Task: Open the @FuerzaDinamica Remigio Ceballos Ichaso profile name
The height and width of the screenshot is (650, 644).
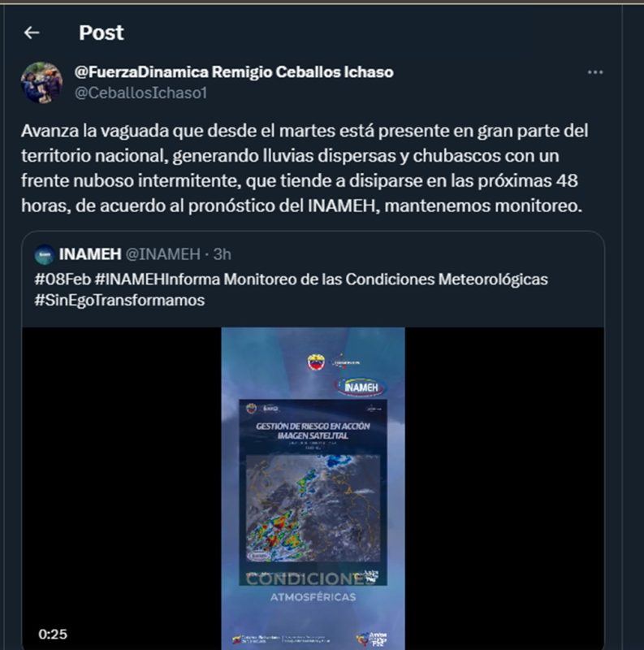Action: pyautogui.click(x=234, y=72)
